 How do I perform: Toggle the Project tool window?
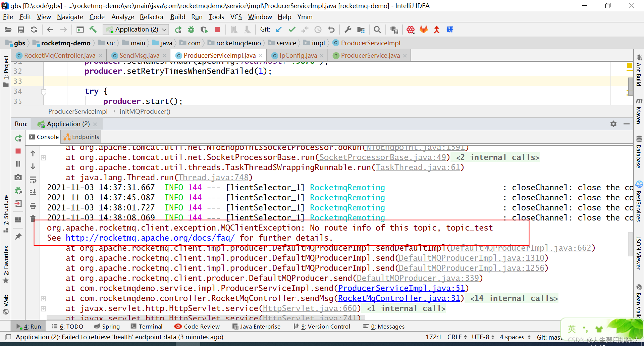pos(6,71)
